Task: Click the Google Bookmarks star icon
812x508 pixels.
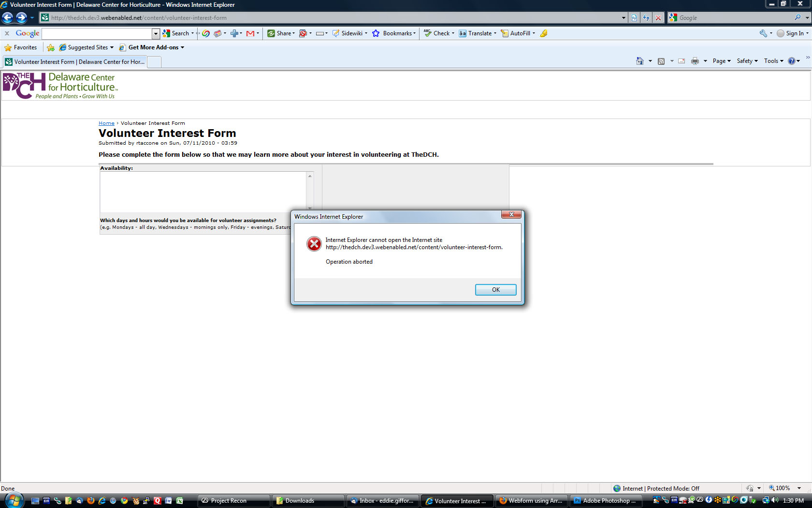Action: coord(377,33)
